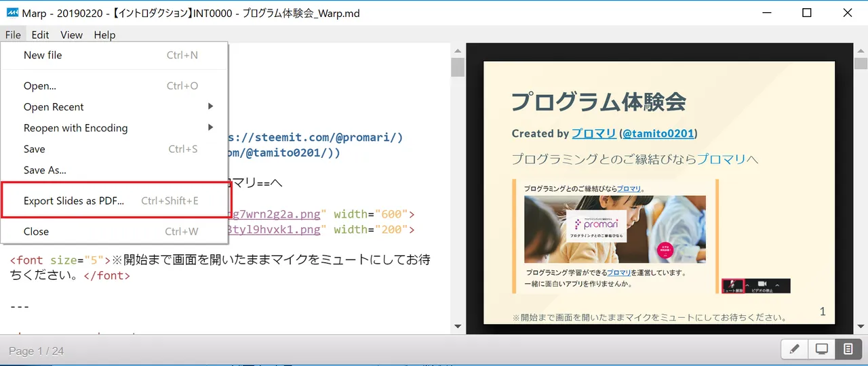Image resolution: width=868 pixels, height=366 pixels.
Task: Maximize the Marp window
Action: tap(806, 13)
